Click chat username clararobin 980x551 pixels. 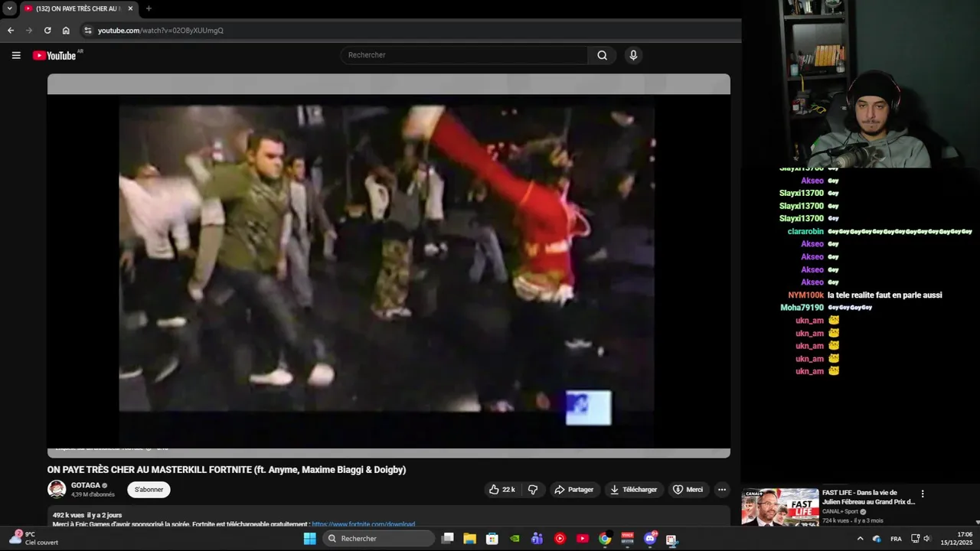(805, 232)
